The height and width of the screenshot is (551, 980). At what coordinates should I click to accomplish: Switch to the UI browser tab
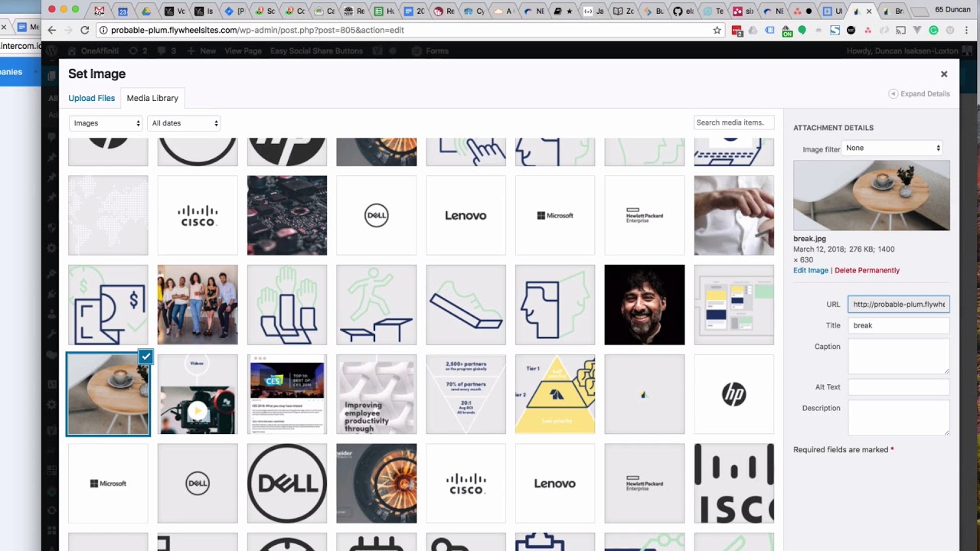point(832,11)
